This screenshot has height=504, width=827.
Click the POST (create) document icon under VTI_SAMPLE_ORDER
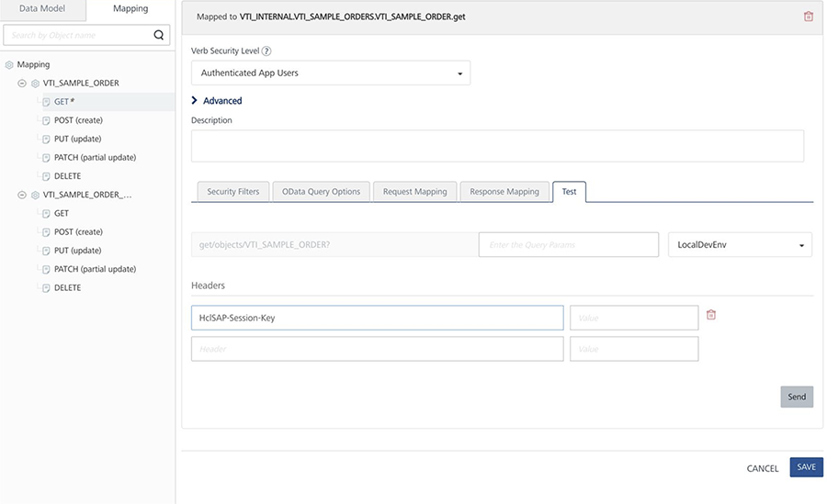46,120
